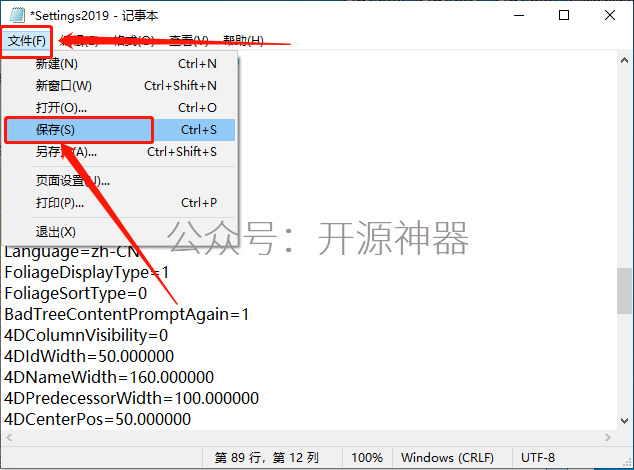Choose 新建(N) from the file menu
The height and width of the screenshot is (470, 634).
point(120,64)
